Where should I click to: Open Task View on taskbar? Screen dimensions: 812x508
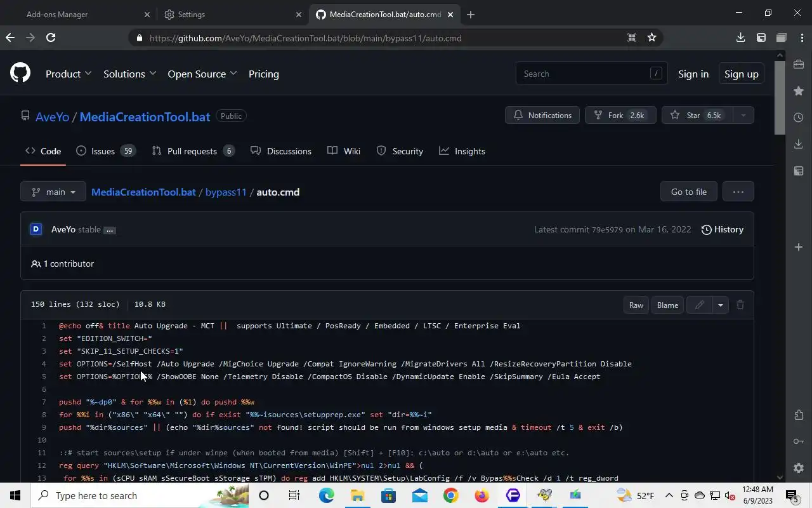(x=294, y=495)
